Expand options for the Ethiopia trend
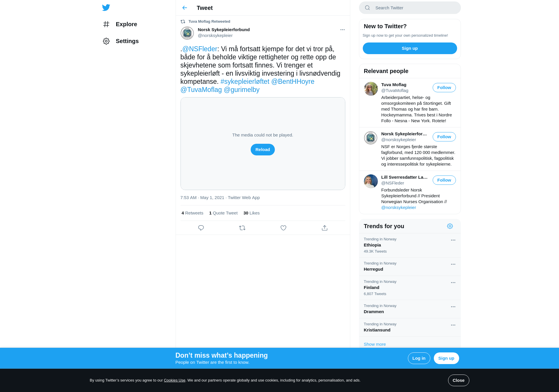The height and width of the screenshot is (392, 559). click(x=453, y=240)
